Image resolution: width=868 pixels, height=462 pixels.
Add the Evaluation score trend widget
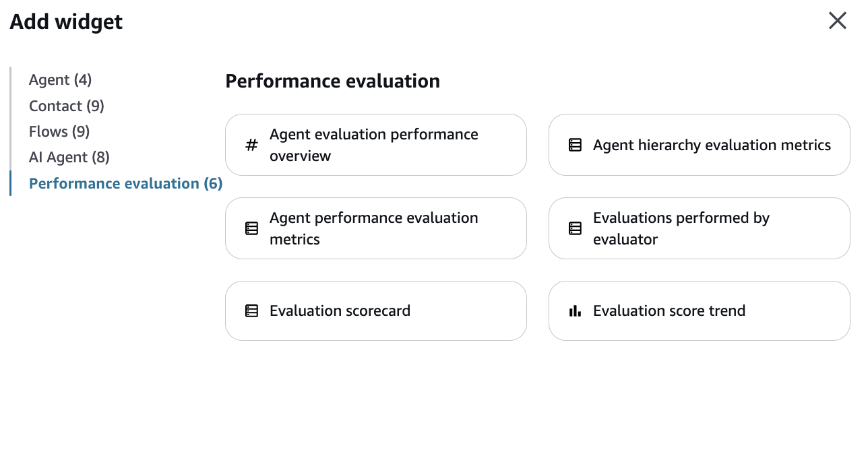pyautogui.click(x=699, y=310)
